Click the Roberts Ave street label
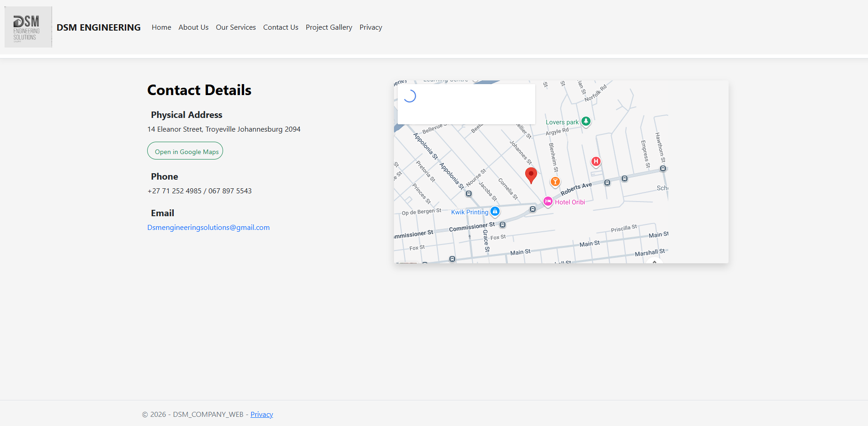 [x=576, y=189]
